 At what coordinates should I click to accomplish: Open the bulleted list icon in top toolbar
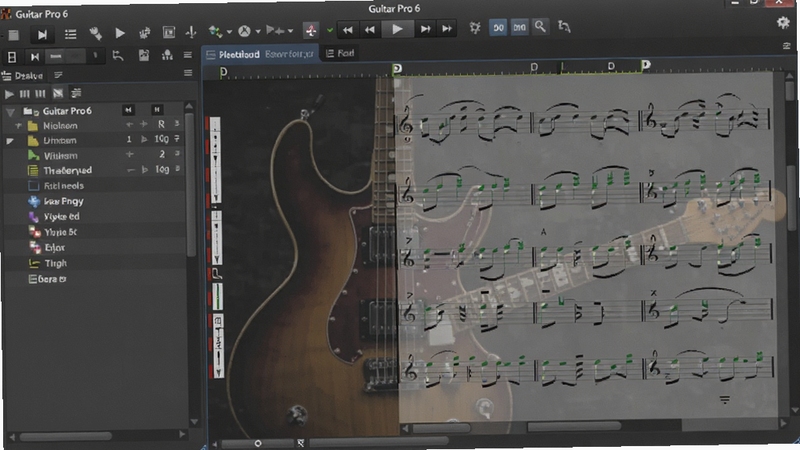(x=70, y=34)
